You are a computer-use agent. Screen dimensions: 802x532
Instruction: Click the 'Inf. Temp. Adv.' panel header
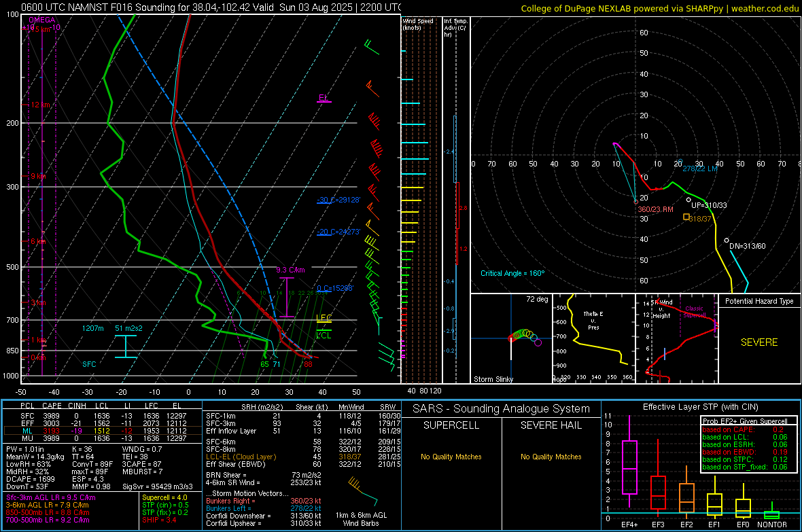[455, 28]
